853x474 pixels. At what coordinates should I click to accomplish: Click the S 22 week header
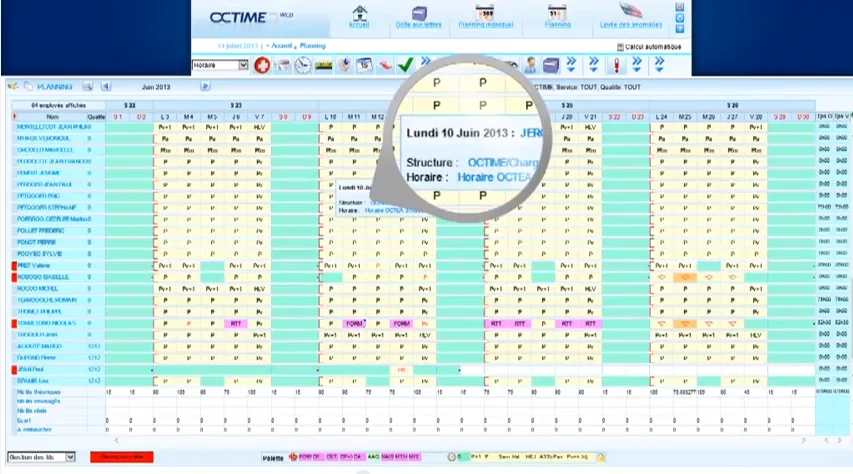tap(129, 106)
